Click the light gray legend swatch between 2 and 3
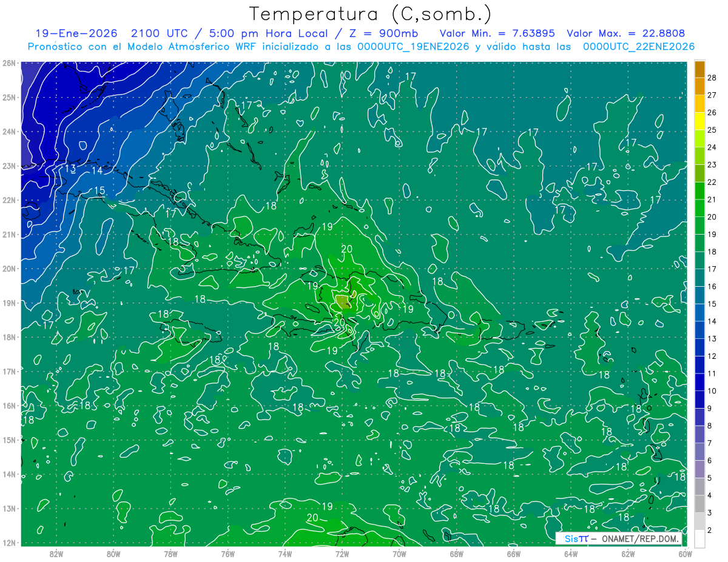This screenshot has height=562, width=728. click(699, 521)
